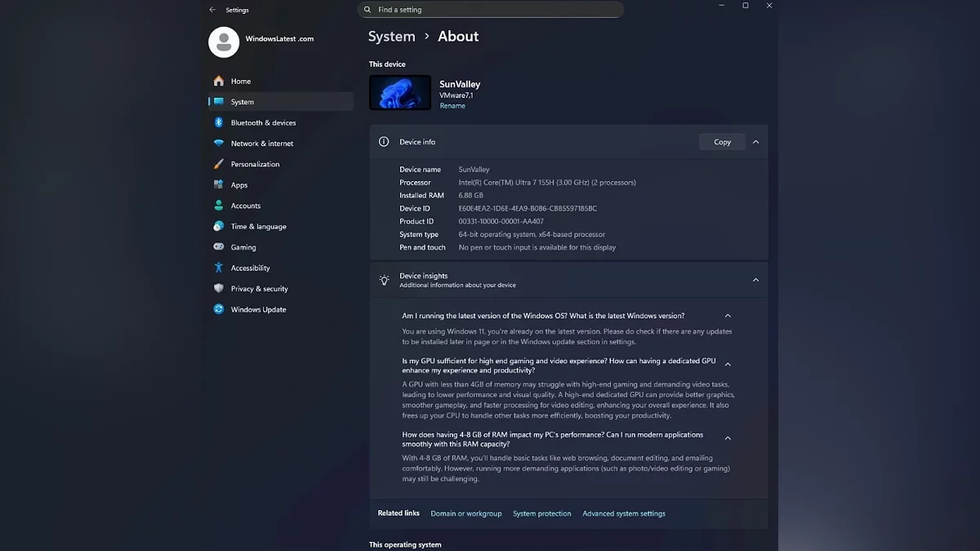The width and height of the screenshot is (980, 551).
Task: Maximize the Settings window
Action: (745, 6)
